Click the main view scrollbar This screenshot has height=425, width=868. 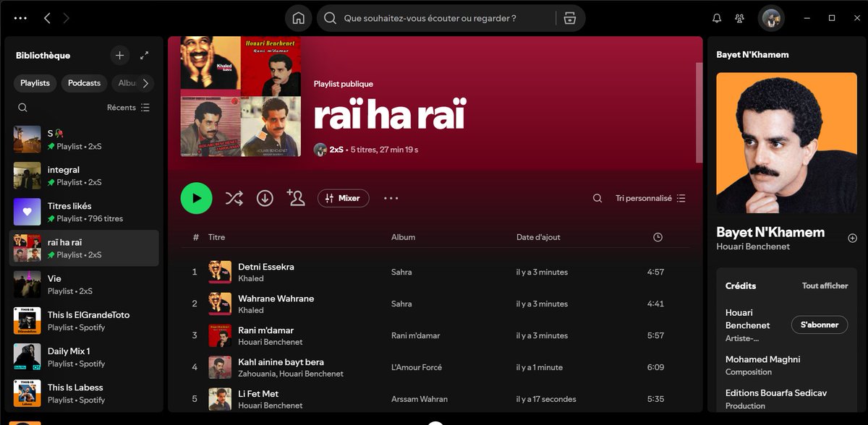pos(699,112)
